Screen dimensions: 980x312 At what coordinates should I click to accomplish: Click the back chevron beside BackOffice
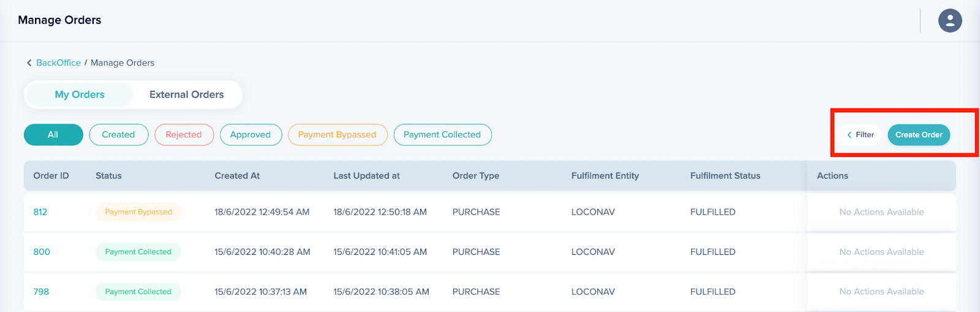coord(29,63)
